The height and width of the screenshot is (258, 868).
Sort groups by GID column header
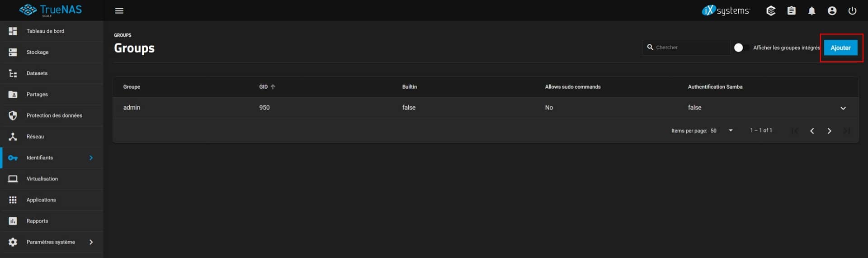(x=264, y=87)
